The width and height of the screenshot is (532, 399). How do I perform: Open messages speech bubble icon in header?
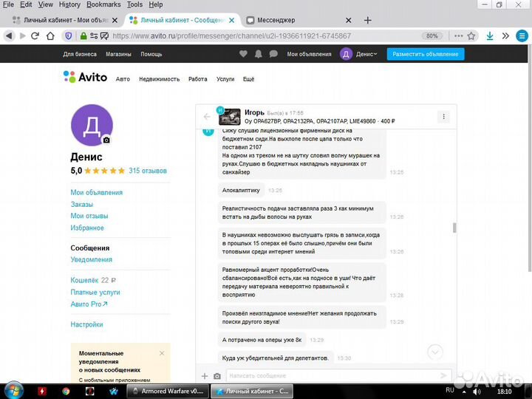click(273, 54)
